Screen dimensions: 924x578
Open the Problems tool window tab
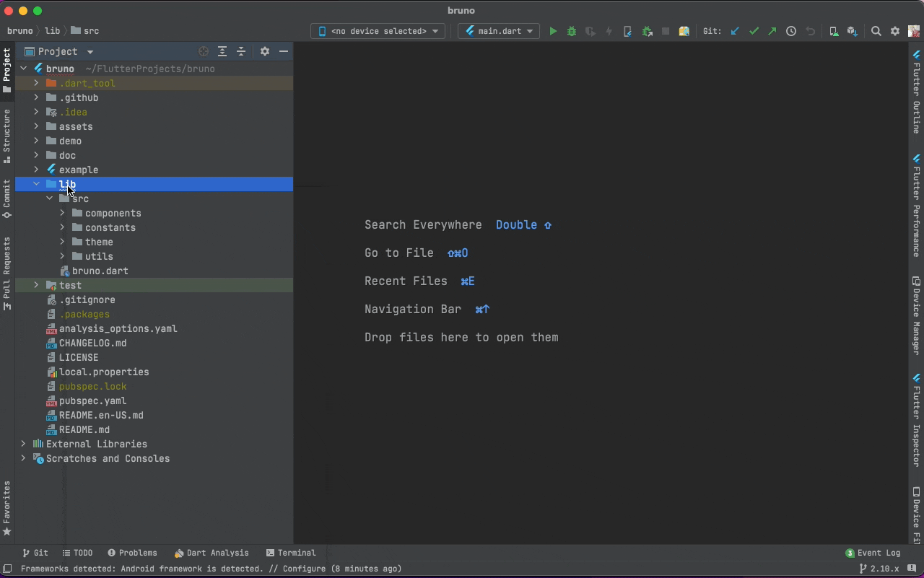click(x=132, y=553)
